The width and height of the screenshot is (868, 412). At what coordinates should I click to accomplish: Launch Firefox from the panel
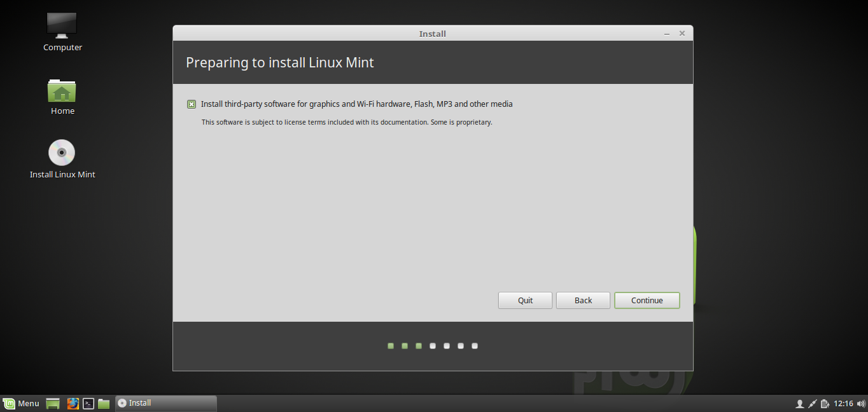tap(73, 403)
